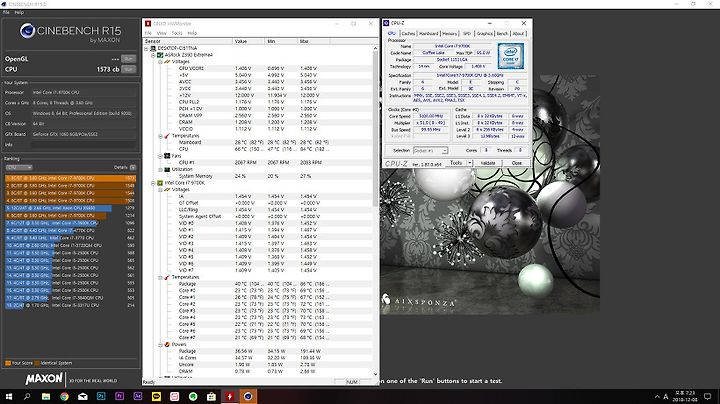Viewport: 720px width, 404px height.
Task: Select the CPU #1 fan row
Action: tap(259, 163)
